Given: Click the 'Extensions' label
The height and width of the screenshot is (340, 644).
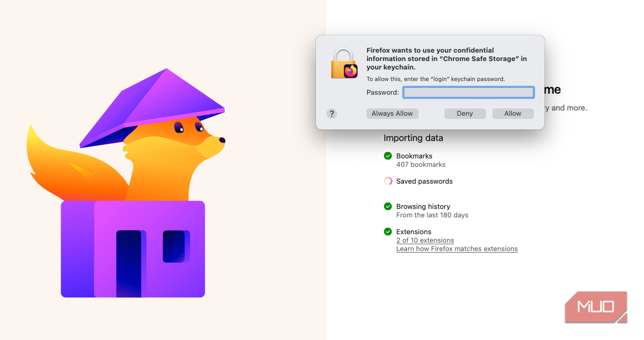Looking at the screenshot, I should pyautogui.click(x=414, y=232).
